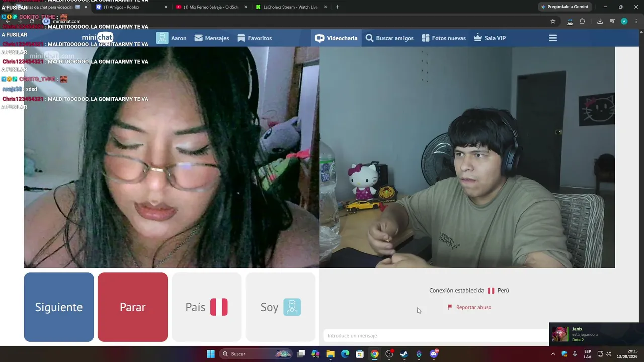This screenshot has width=644, height=362.
Task: Show hidden system tray icons
Action: [x=553, y=354]
